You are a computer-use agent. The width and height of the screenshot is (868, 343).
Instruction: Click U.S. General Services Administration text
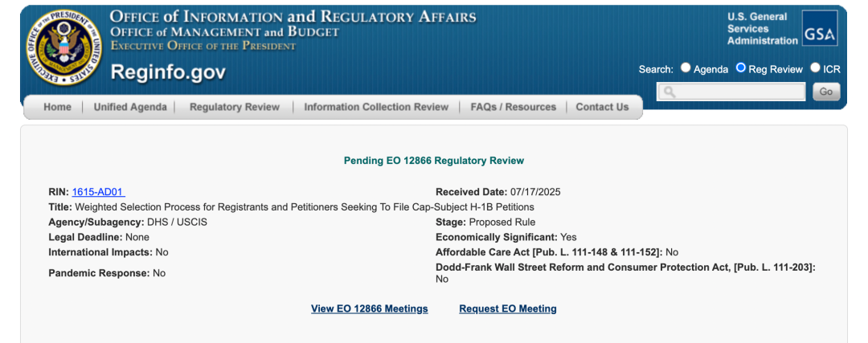pyautogui.click(x=762, y=29)
